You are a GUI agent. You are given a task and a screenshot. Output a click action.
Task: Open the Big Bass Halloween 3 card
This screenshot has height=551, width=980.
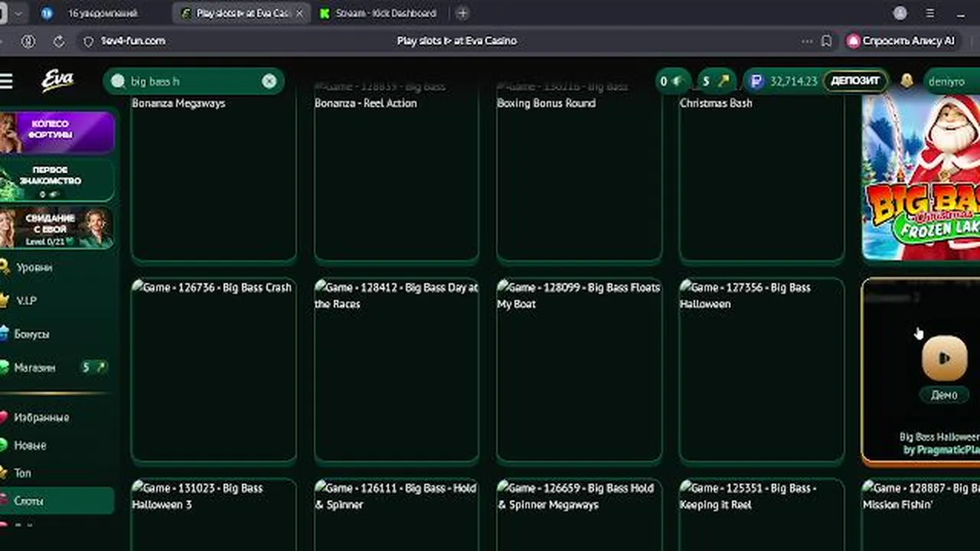pos(214,515)
